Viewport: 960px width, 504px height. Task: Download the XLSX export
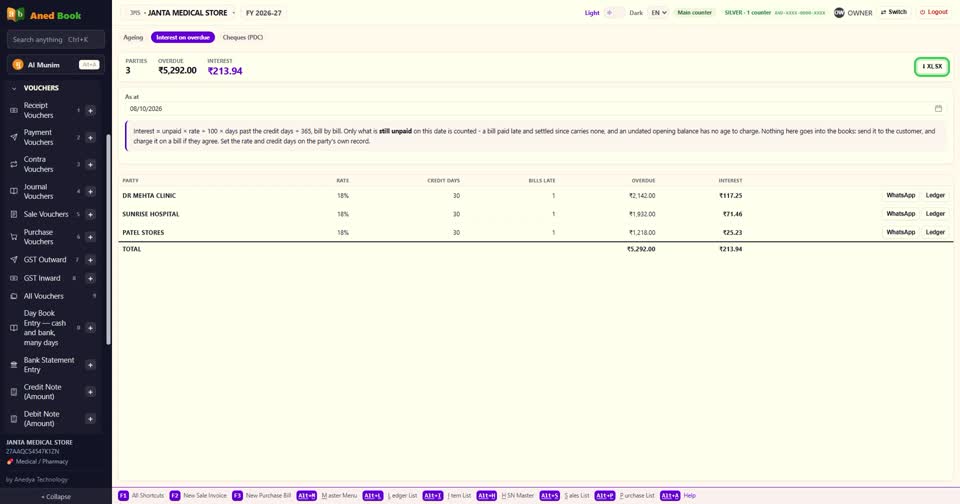(931, 67)
